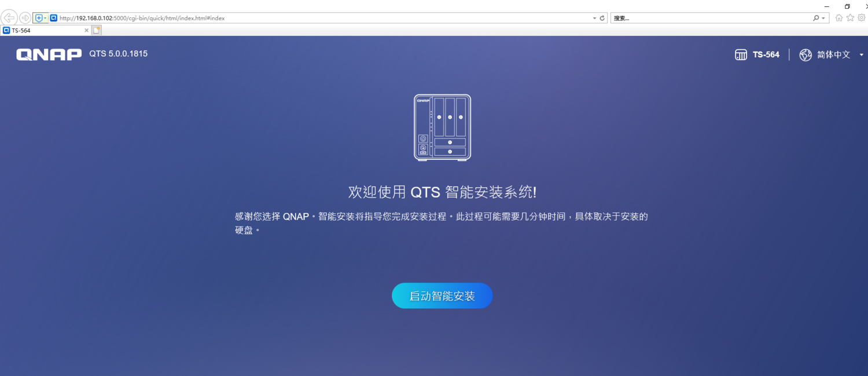
Task: Expand the search provider dropdown arrow
Action: coord(823,18)
